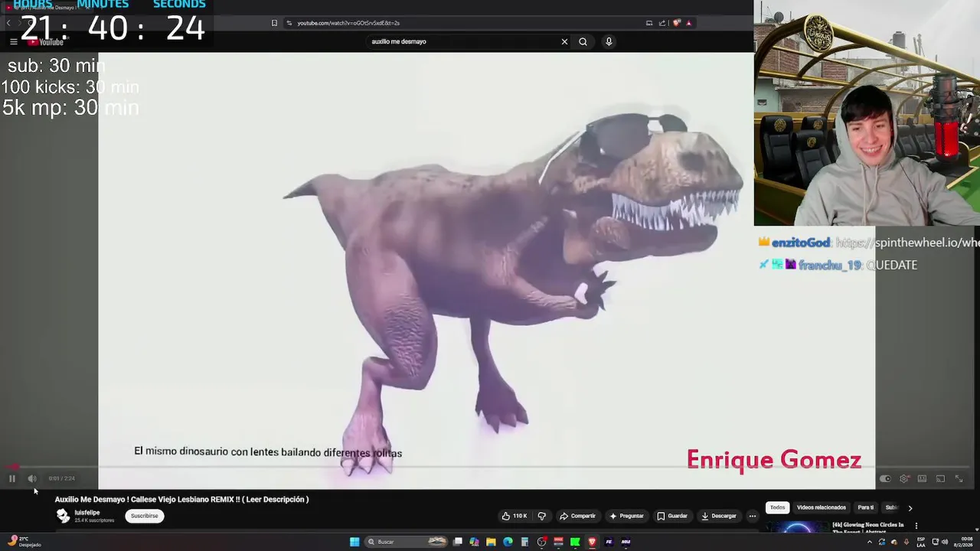This screenshot has height=551, width=980.
Task: Pause the YouTube video
Action: 11,478
